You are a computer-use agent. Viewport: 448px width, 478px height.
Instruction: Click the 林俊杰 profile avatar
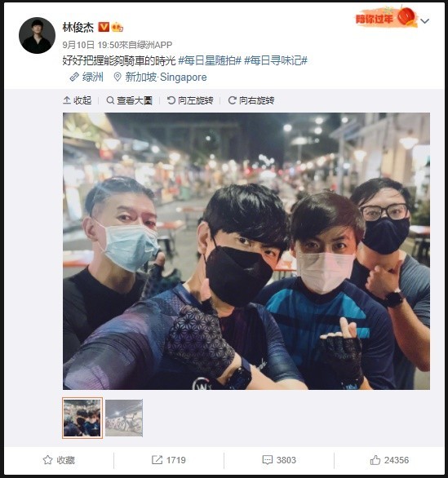pyautogui.click(x=37, y=36)
